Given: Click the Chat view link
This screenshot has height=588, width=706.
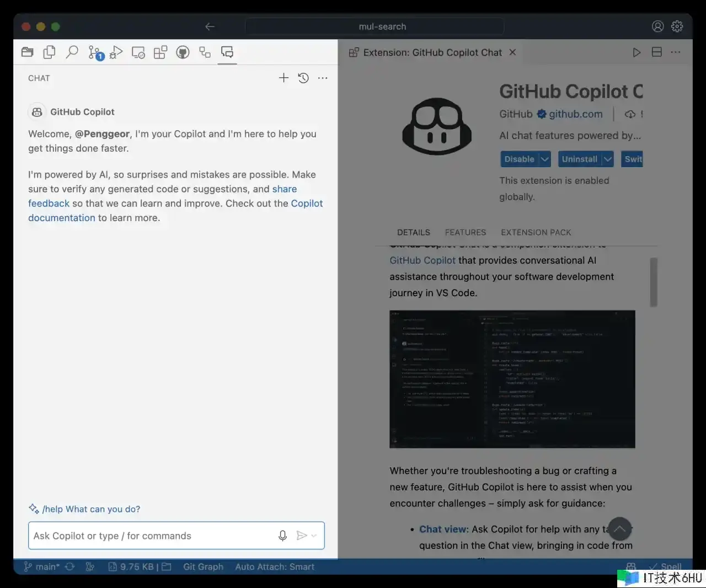Looking at the screenshot, I should [443, 529].
